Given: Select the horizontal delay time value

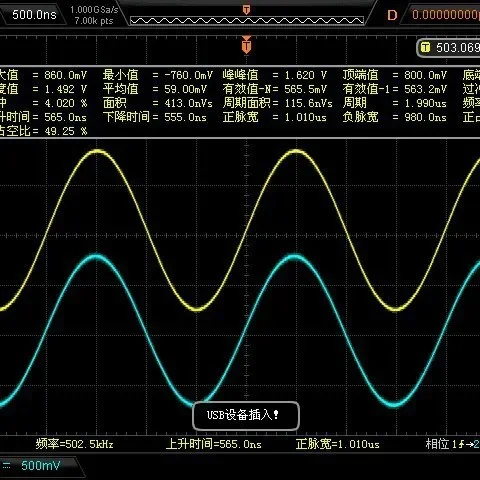Looking at the screenshot, I should tap(445, 15).
